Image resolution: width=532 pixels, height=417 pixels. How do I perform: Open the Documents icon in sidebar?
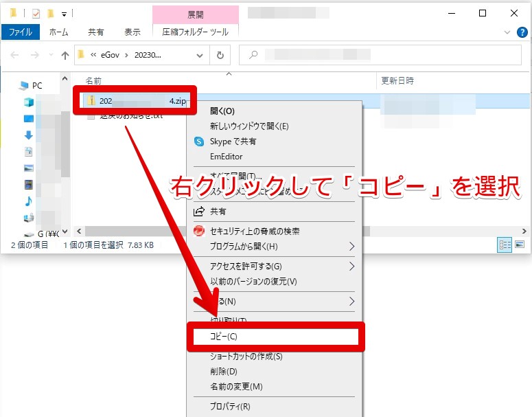click(29, 152)
